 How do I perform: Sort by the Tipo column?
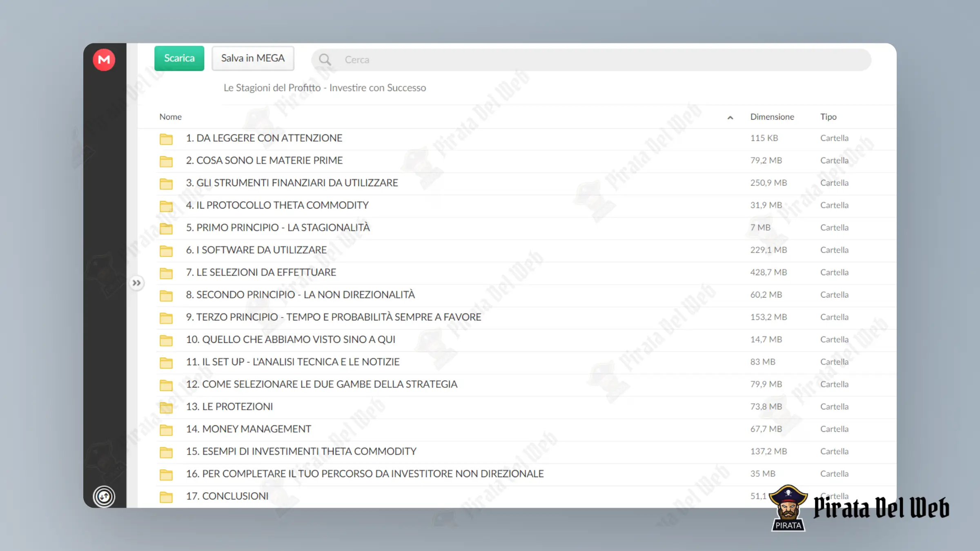click(x=828, y=117)
